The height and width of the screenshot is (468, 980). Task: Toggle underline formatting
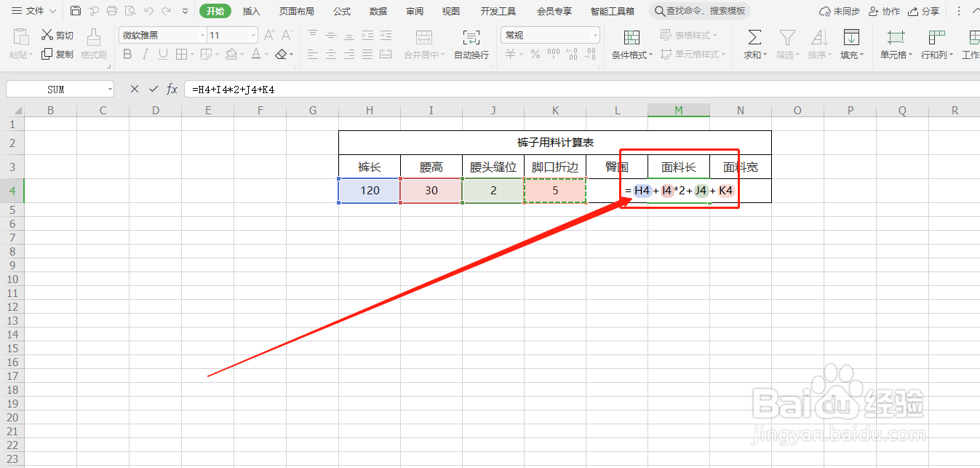(162, 54)
